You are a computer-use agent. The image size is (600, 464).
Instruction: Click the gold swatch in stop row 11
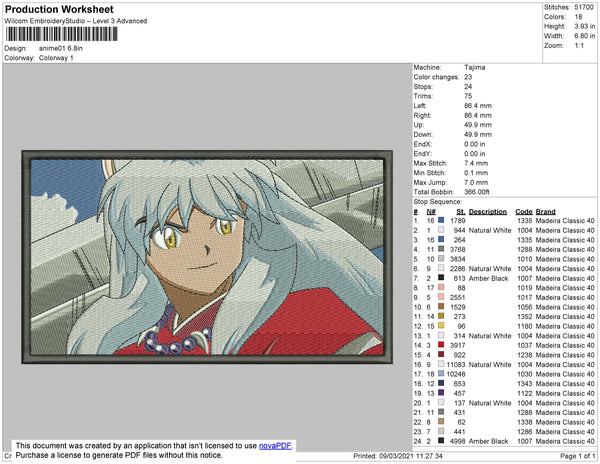(441, 316)
